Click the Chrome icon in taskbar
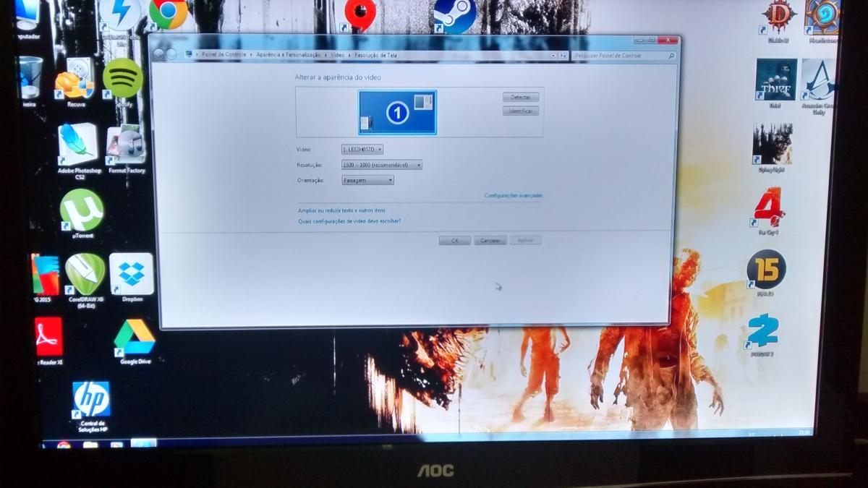 [x=64, y=445]
